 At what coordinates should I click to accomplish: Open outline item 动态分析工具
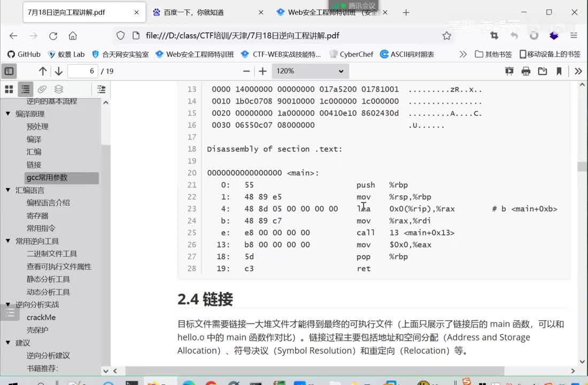coord(48,292)
